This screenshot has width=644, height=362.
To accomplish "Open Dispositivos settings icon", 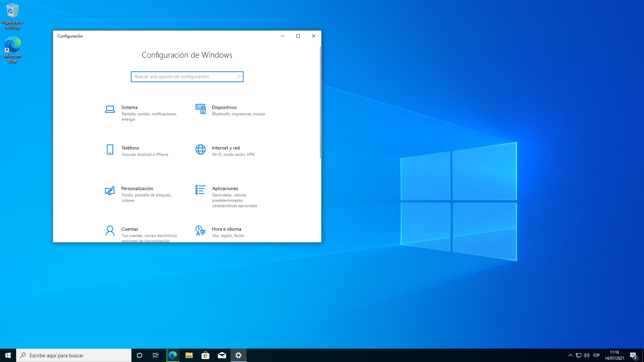I will coord(201,109).
